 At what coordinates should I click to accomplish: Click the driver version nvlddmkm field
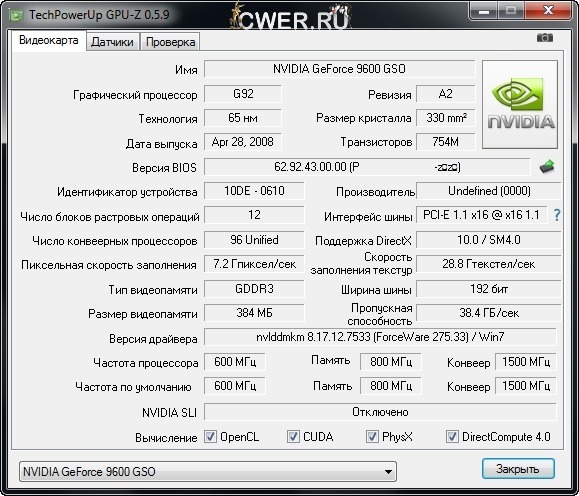click(x=380, y=337)
